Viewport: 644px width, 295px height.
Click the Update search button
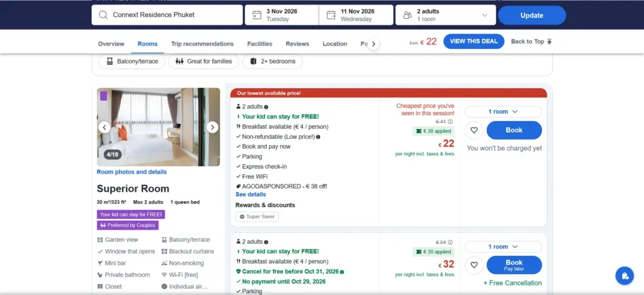coord(532,15)
